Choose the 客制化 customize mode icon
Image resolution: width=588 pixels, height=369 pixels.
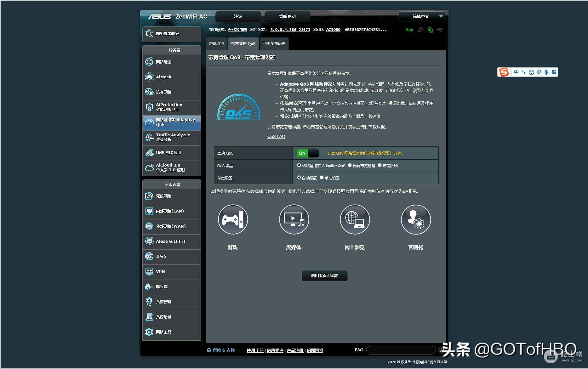[x=416, y=219]
